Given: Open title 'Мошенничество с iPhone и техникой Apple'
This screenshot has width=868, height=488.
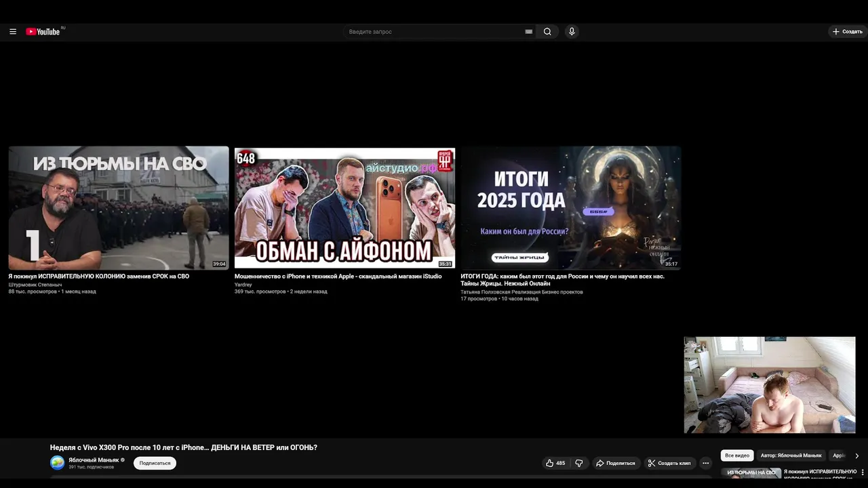Looking at the screenshot, I should pos(338,277).
